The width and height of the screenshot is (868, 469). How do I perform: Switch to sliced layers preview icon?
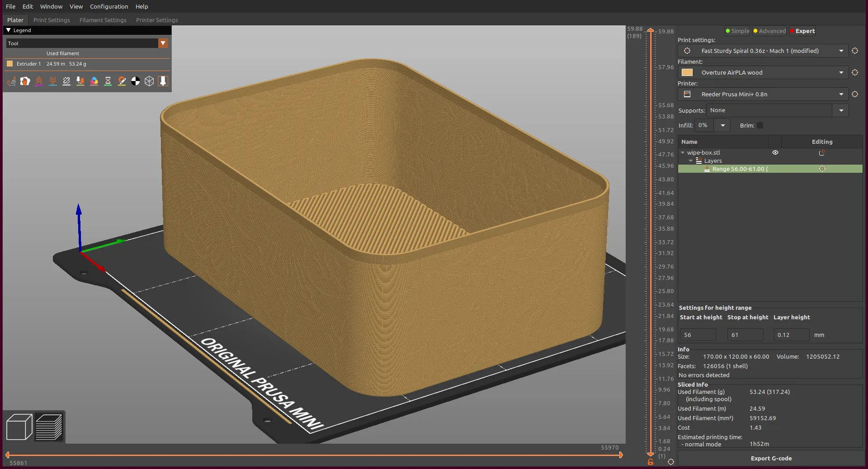tap(49, 427)
